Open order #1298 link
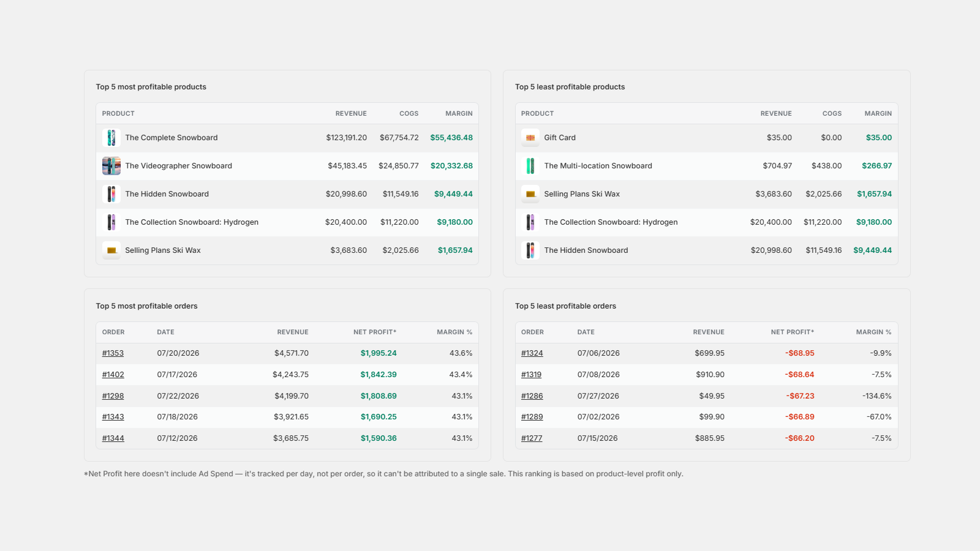980x551 pixels. click(113, 396)
